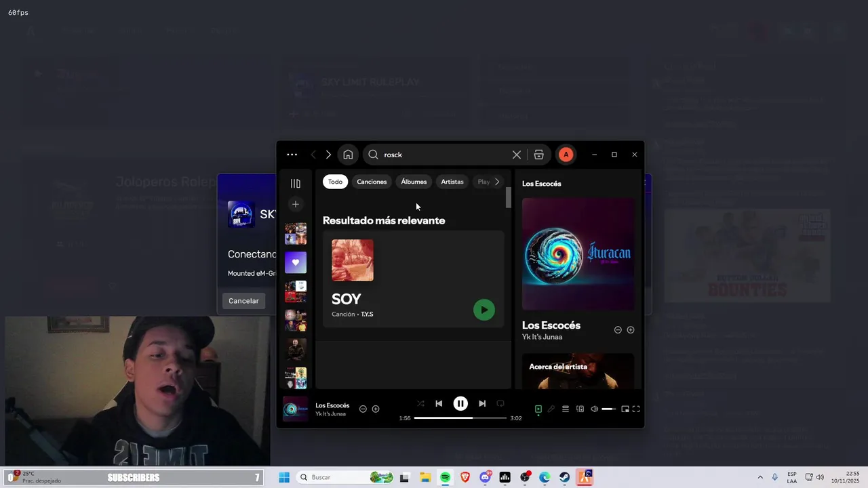Screen dimensions: 868x488
Task: Go to Spotify Home via the house icon
Action: pos(348,155)
